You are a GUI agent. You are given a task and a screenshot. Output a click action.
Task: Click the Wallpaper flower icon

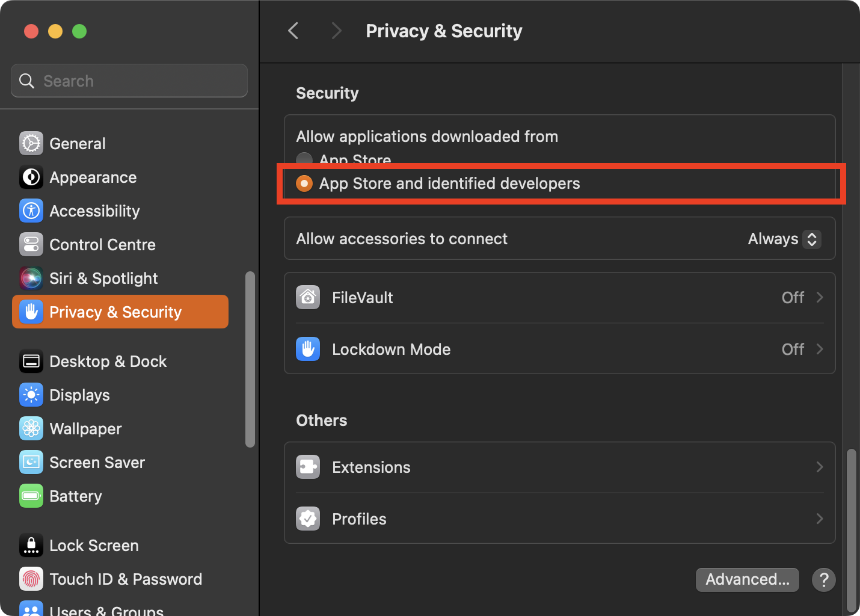pos(31,428)
